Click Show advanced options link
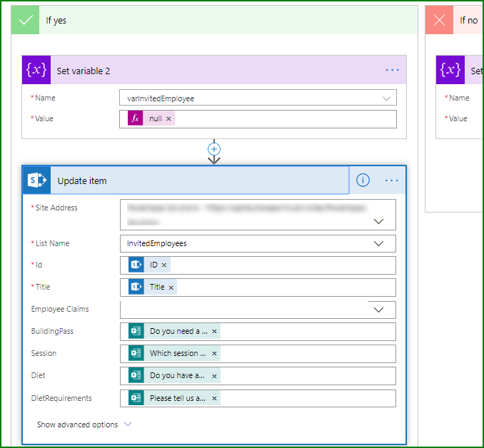Screen dimensions: 484x448 point(77,425)
